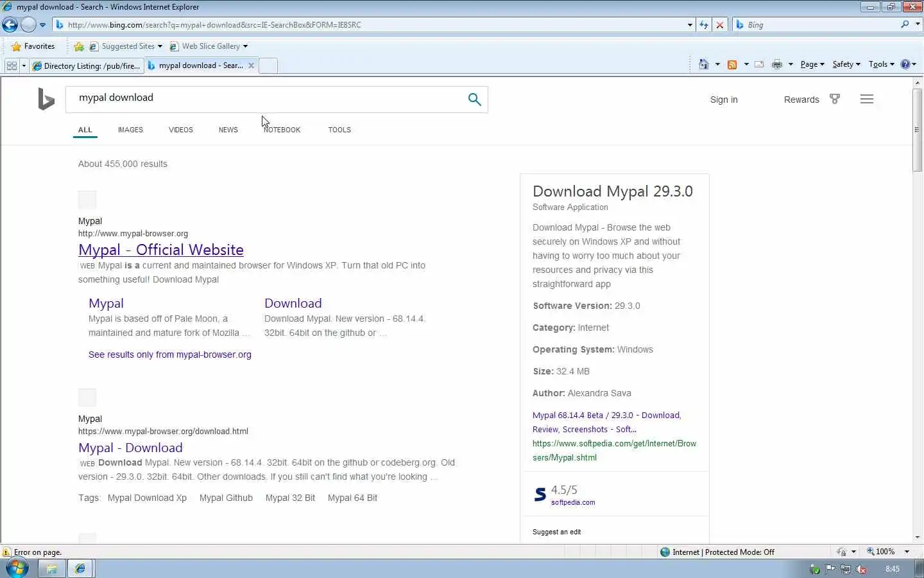Open a new blank tab

pyautogui.click(x=268, y=66)
